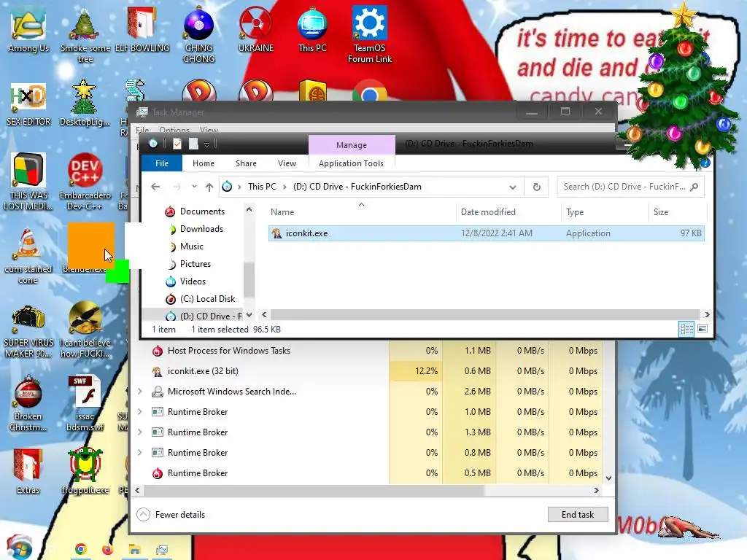Click the CHING CHONG desktop icon
Image resolution: width=747 pixels, height=560 pixels.
coord(198,35)
